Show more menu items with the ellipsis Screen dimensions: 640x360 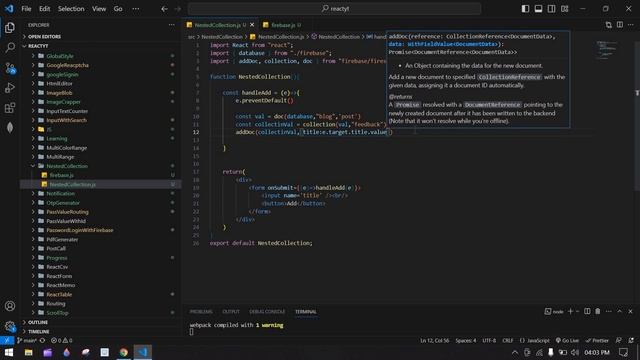[x=136, y=9]
